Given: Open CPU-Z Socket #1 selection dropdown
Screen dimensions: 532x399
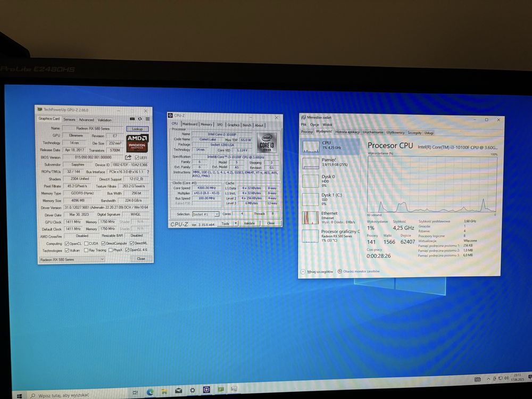Looking at the screenshot, I should point(205,214).
